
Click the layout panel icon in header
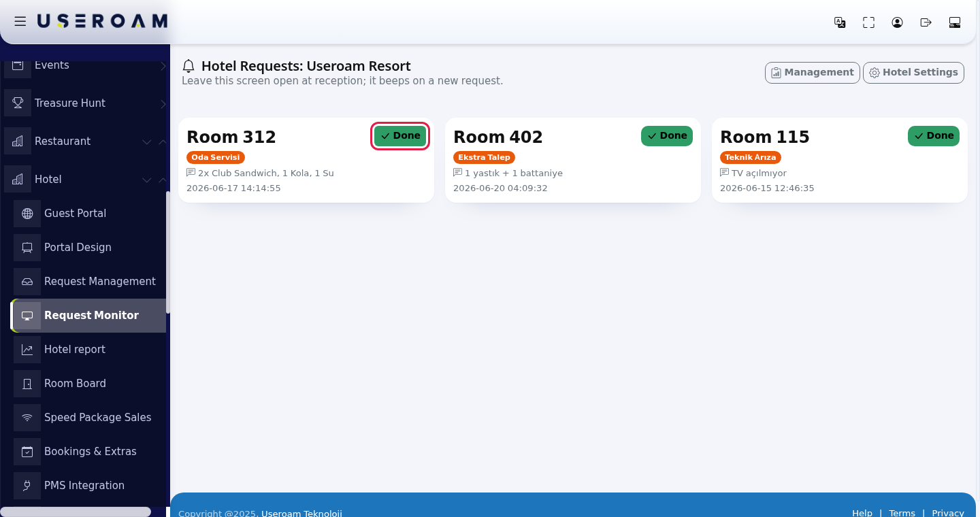coord(955,22)
